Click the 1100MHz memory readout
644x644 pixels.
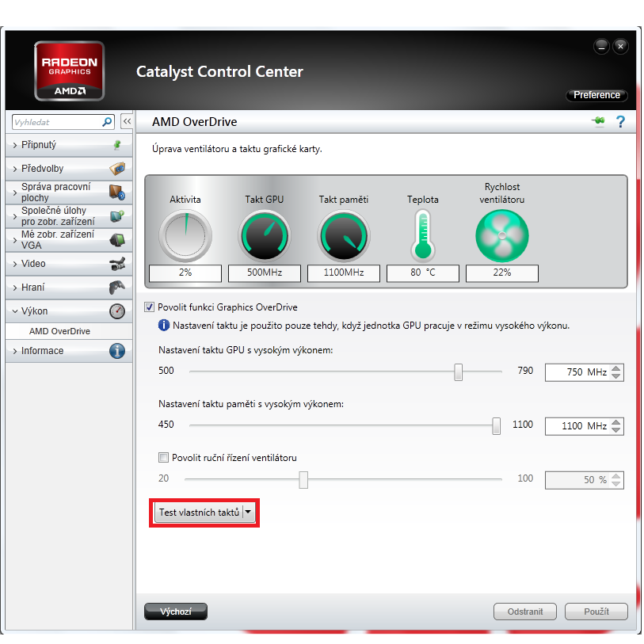point(344,272)
